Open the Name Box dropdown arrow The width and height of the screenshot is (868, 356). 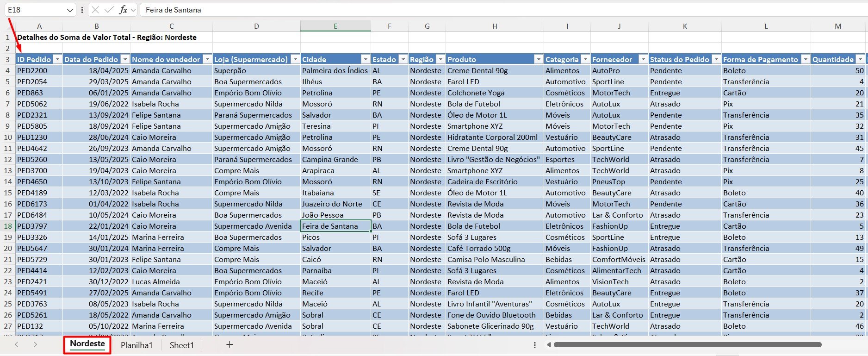pos(70,10)
